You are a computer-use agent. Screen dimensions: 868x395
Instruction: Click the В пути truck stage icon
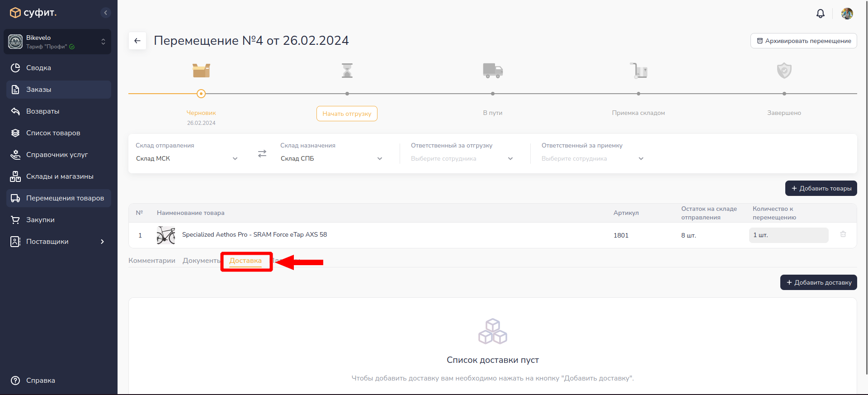point(493,71)
